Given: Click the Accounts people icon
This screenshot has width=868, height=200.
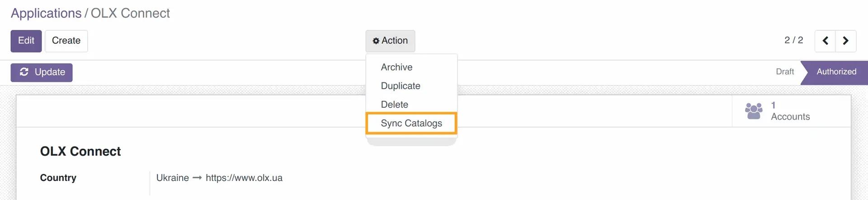Looking at the screenshot, I should [x=754, y=111].
